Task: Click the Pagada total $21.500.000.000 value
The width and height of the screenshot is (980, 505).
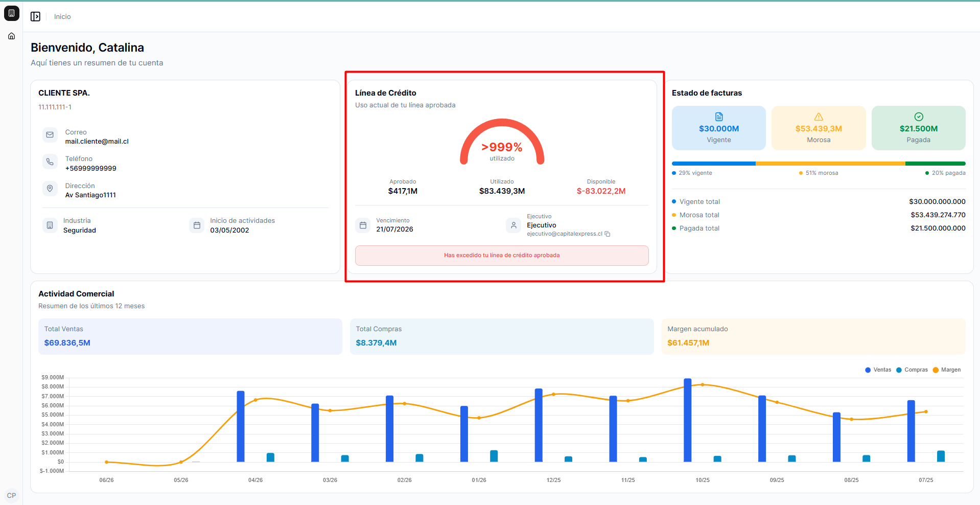Action: [938, 228]
